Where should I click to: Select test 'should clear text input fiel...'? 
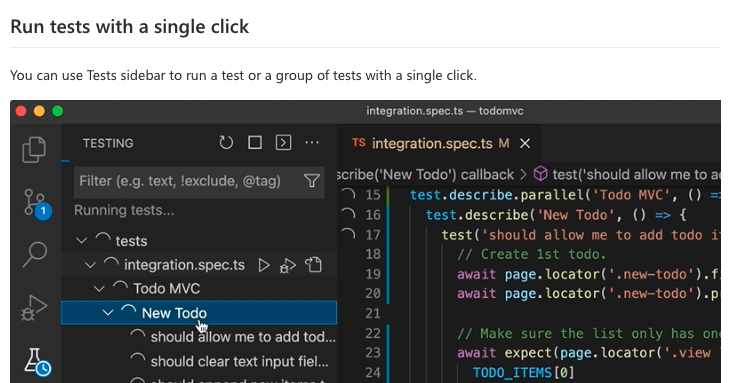coord(199,362)
